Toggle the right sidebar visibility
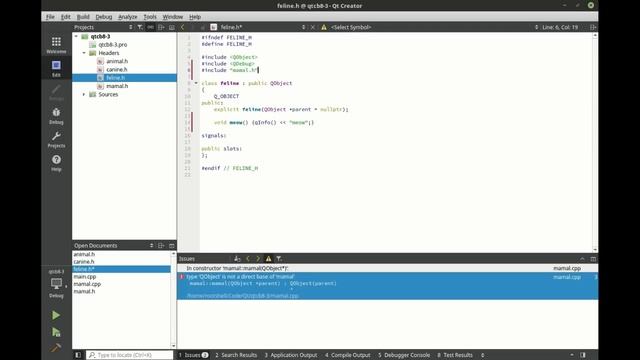This screenshot has width=640, height=360. [583, 355]
